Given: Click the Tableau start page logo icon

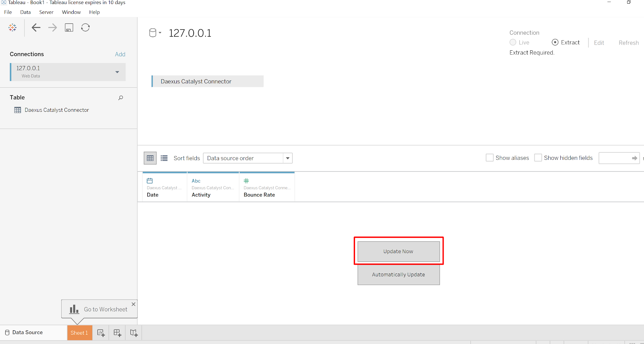Looking at the screenshot, I should click(x=12, y=27).
